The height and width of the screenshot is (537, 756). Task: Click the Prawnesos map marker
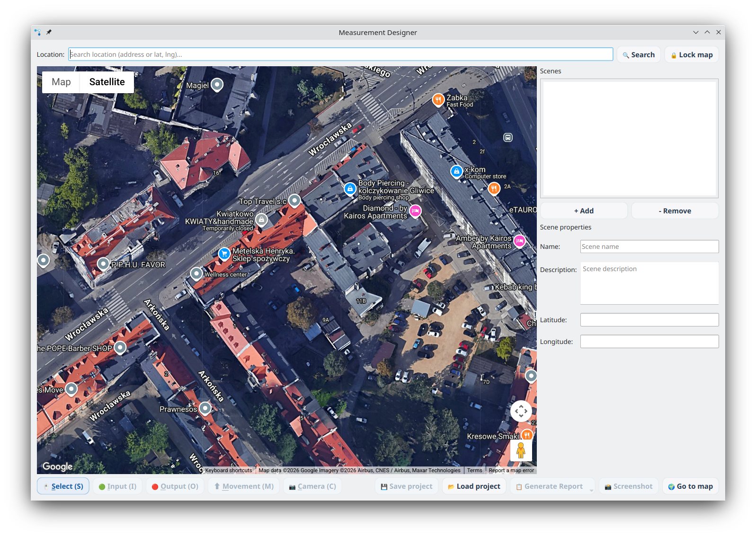[205, 408]
